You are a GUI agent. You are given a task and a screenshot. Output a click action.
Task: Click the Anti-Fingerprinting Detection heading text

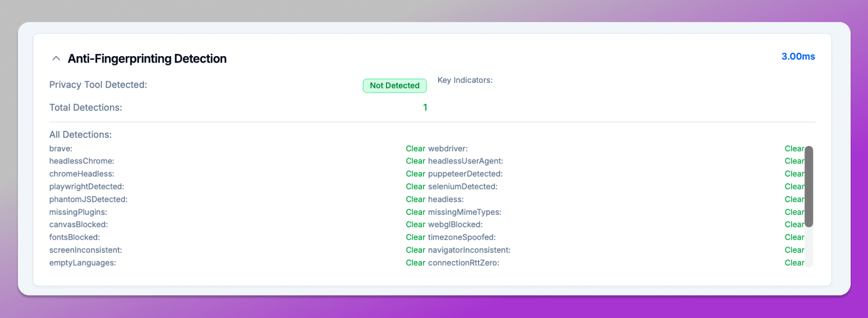pyautogui.click(x=147, y=59)
